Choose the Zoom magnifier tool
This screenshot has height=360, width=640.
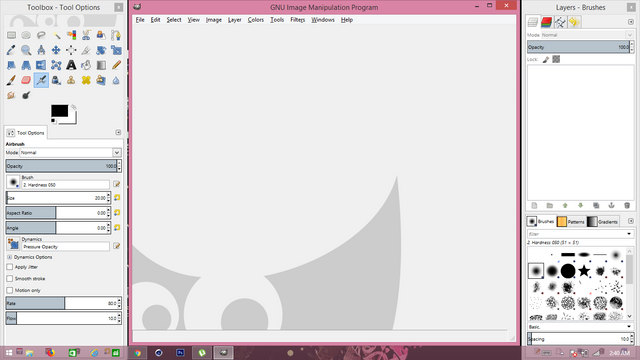tap(26, 50)
